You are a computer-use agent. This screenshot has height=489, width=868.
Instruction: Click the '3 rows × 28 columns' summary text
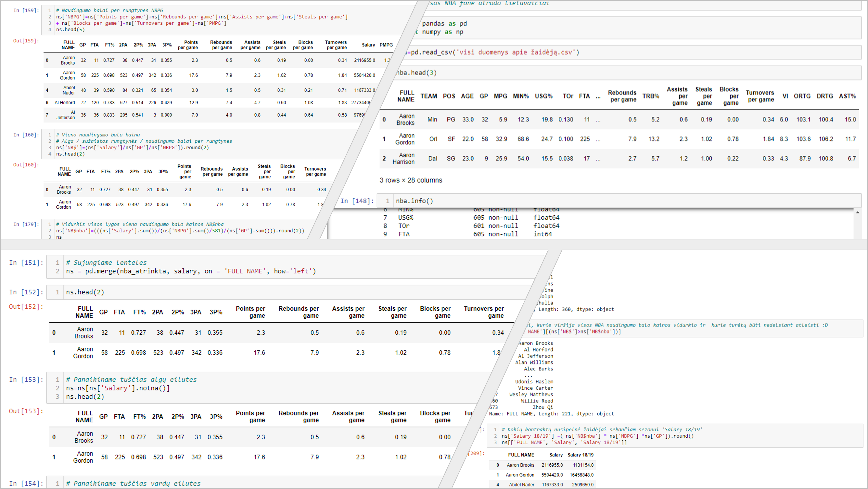point(411,180)
